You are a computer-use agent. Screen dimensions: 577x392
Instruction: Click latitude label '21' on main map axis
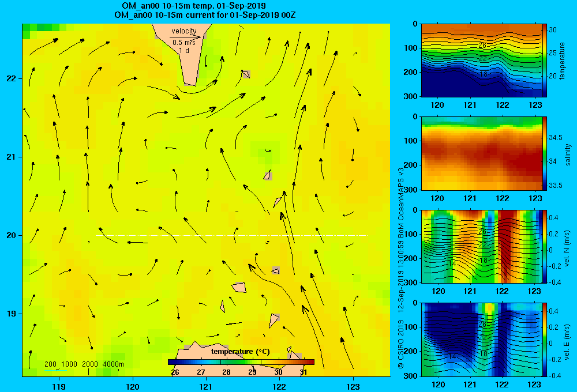11,157
